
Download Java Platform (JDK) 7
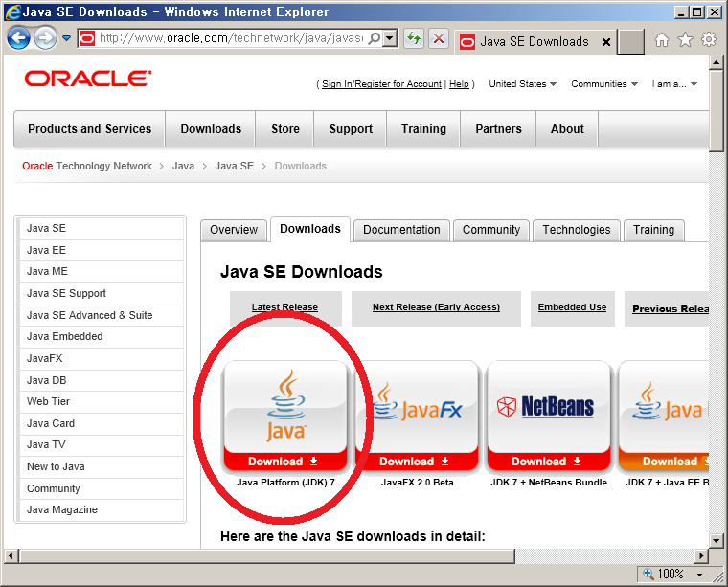pyautogui.click(x=284, y=462)
